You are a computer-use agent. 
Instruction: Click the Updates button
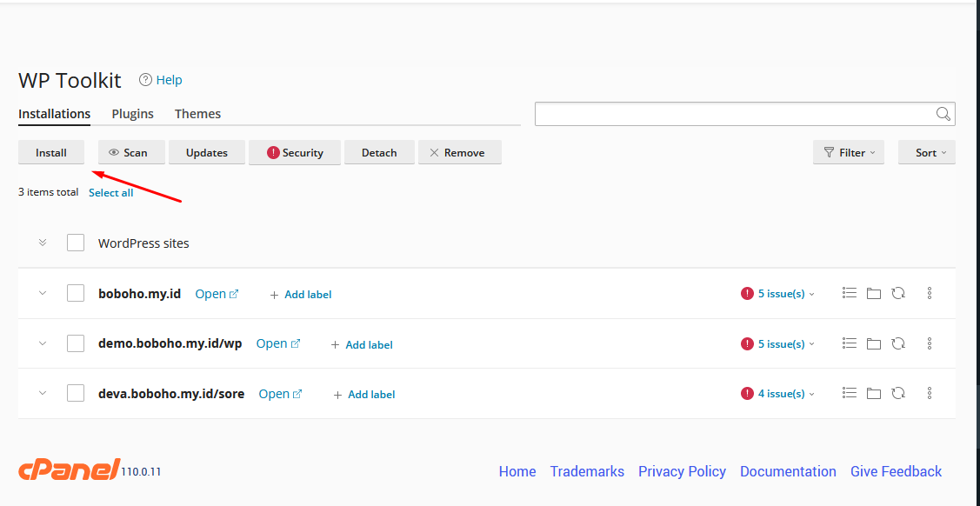pos(207,152)
